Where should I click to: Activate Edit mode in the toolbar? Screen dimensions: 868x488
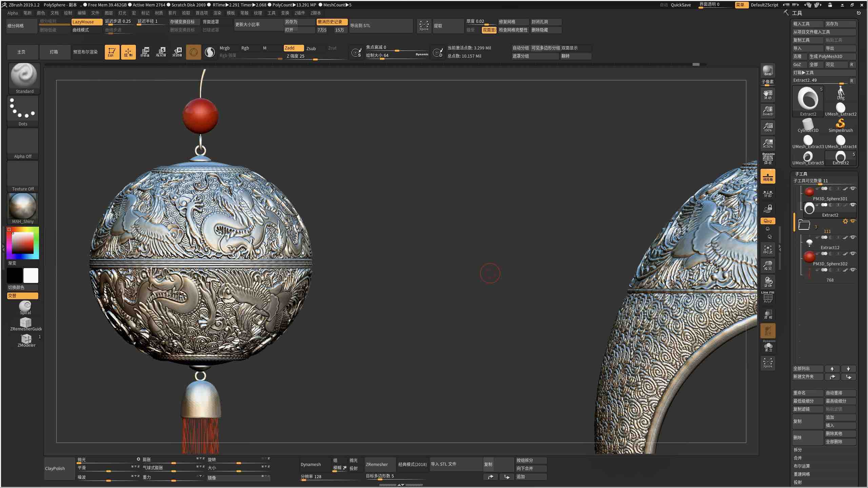pyautogui.click(x=112, y=52)
